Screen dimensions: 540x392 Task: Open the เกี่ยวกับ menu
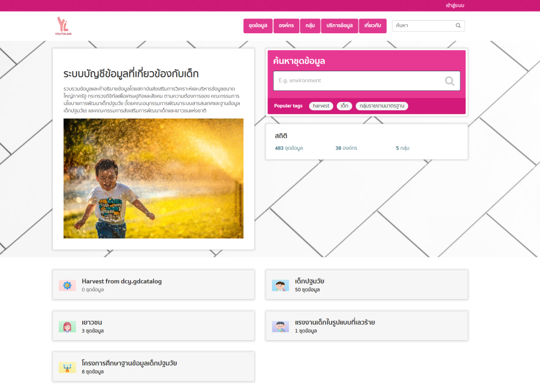pyautogui.click(x=372, y=26)
